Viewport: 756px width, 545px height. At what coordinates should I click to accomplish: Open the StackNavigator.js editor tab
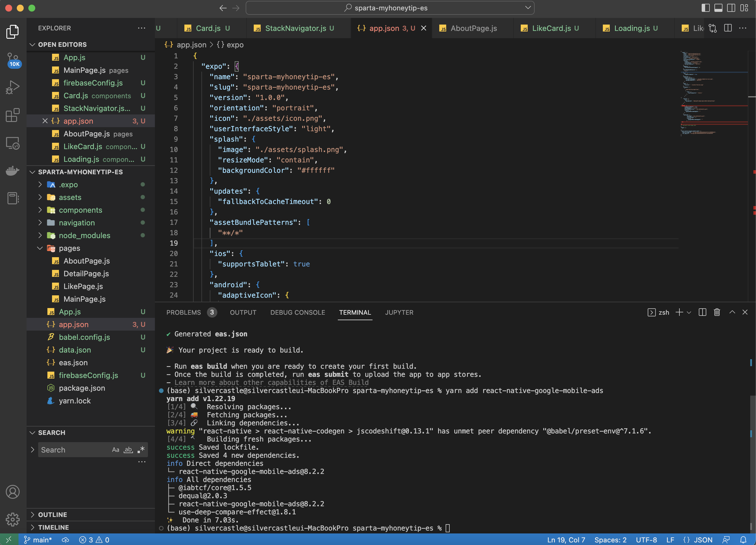(x=298, y=28)
